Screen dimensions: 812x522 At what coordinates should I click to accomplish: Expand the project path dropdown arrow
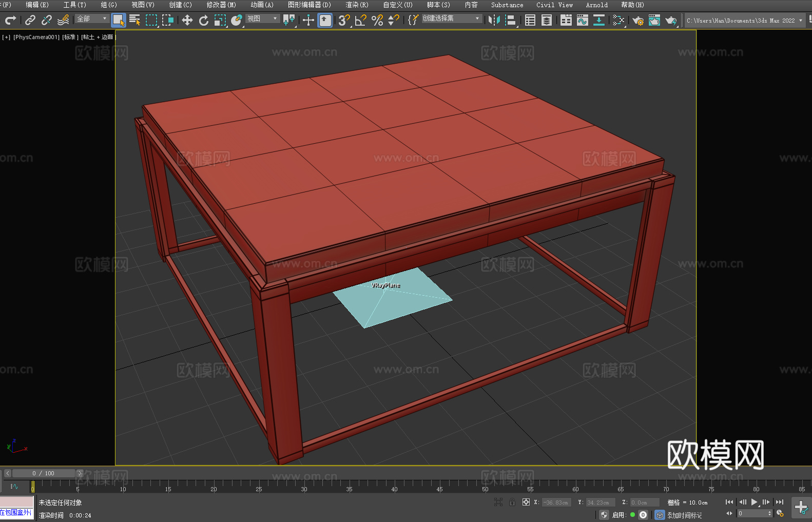tap(800, 21)
